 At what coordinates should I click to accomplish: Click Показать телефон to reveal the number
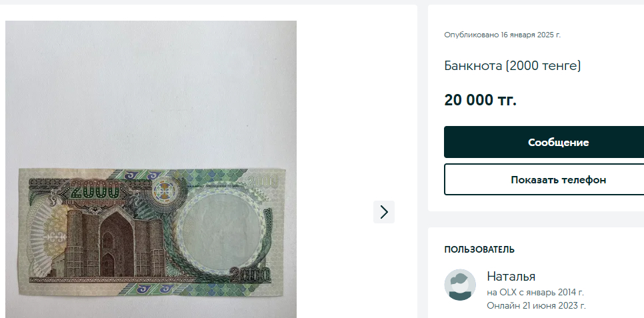click(558, 179)
